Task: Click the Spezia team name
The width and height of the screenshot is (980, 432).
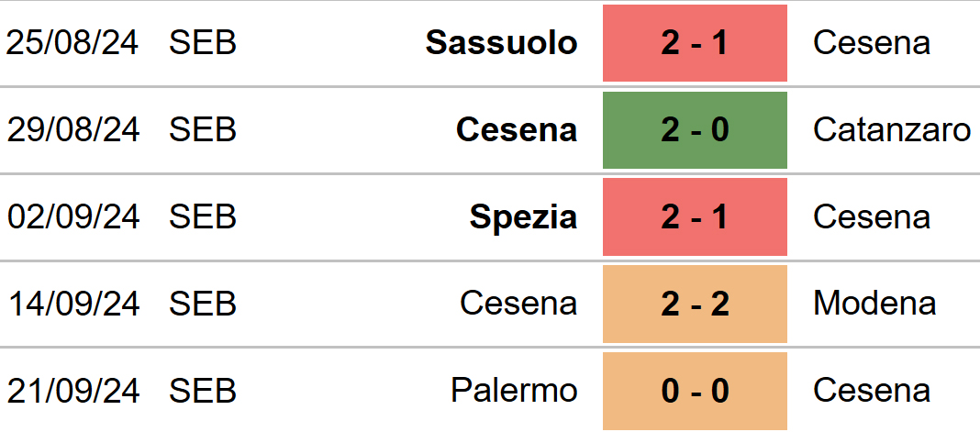Action: click(523, 217)
